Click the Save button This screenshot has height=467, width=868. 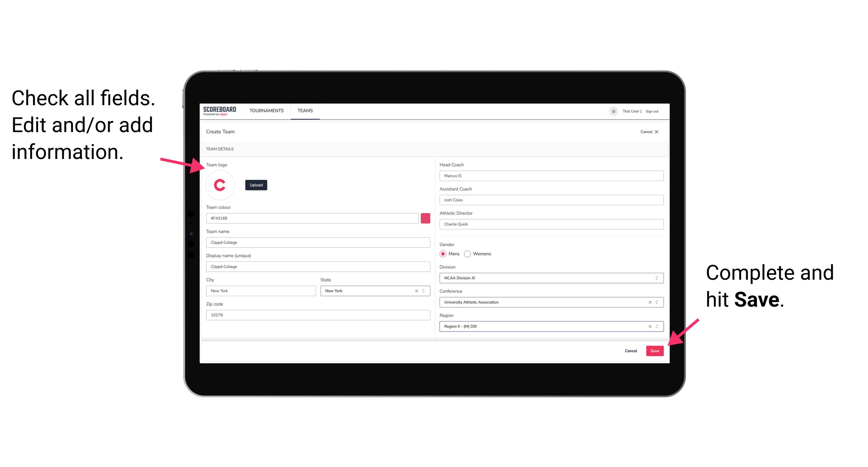655,350
